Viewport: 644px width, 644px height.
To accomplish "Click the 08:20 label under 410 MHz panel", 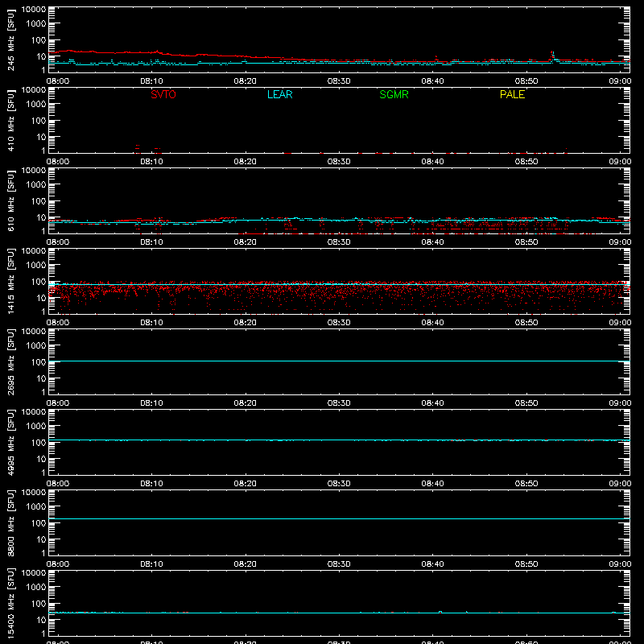I will click(x=246, y=162).
